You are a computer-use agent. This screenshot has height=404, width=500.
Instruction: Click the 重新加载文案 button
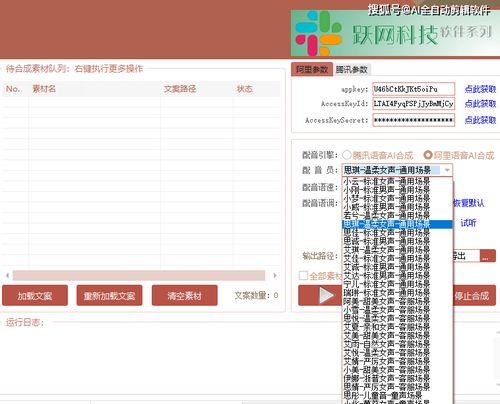109,295
